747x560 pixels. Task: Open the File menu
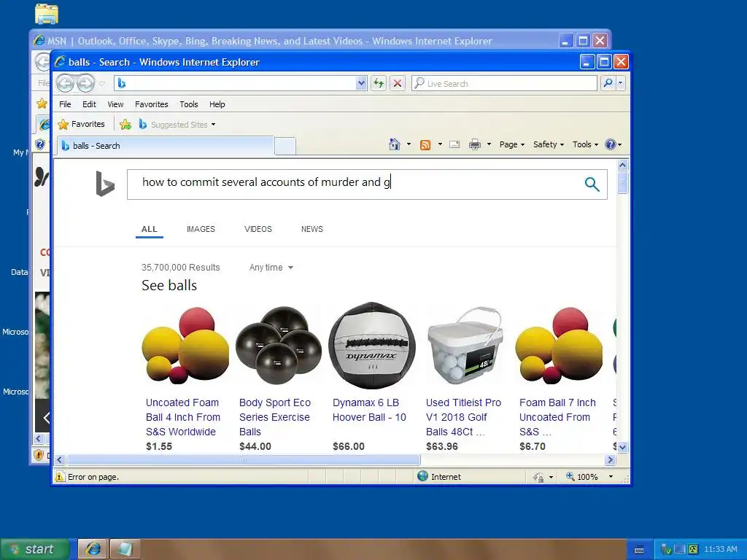pyautogui.click(x=65, y=104)
